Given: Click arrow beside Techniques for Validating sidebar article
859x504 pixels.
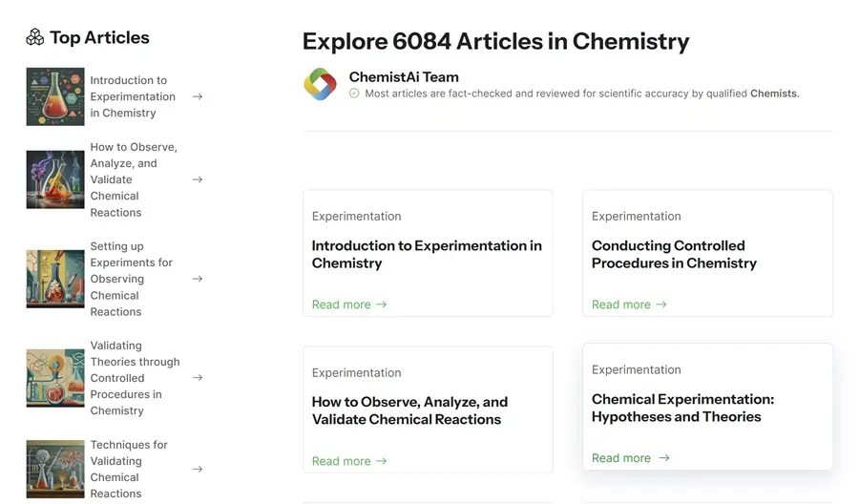Looking at the screenshot, I should (198, 469).
